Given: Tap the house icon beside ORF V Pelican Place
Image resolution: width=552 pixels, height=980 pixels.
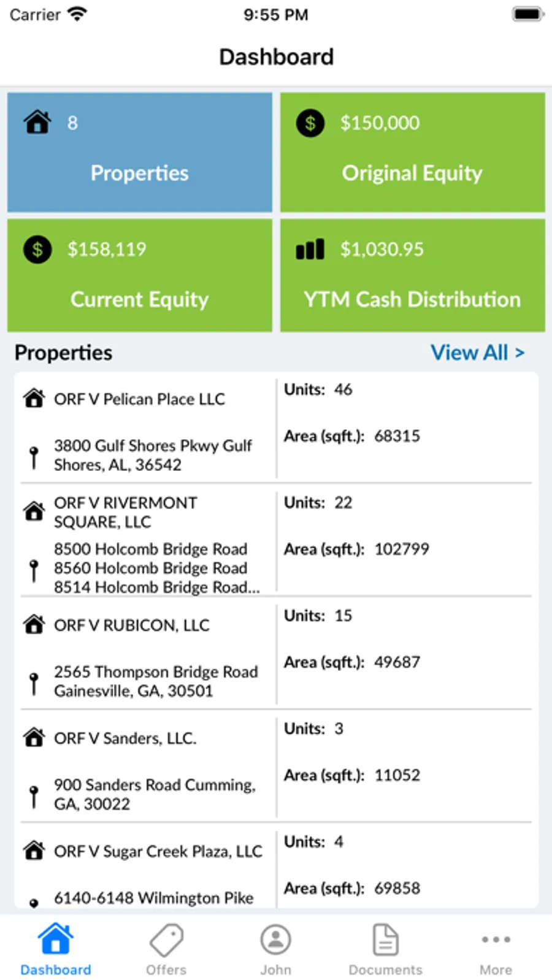Looking at the screenshot, I should [x=34, y=399].
